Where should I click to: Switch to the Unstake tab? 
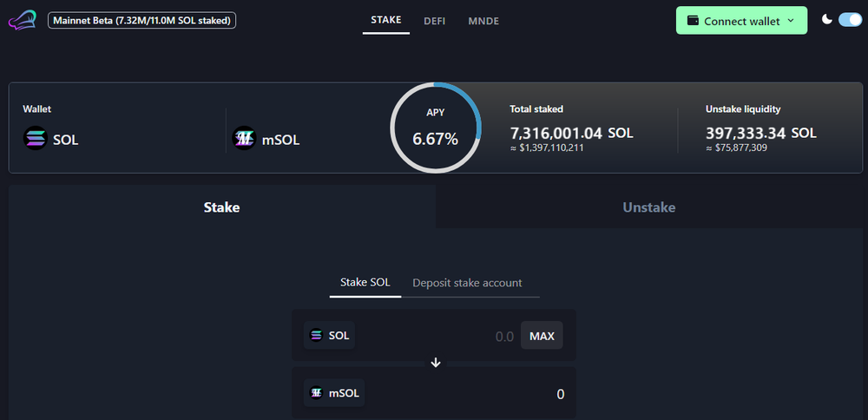click(648, 207)
